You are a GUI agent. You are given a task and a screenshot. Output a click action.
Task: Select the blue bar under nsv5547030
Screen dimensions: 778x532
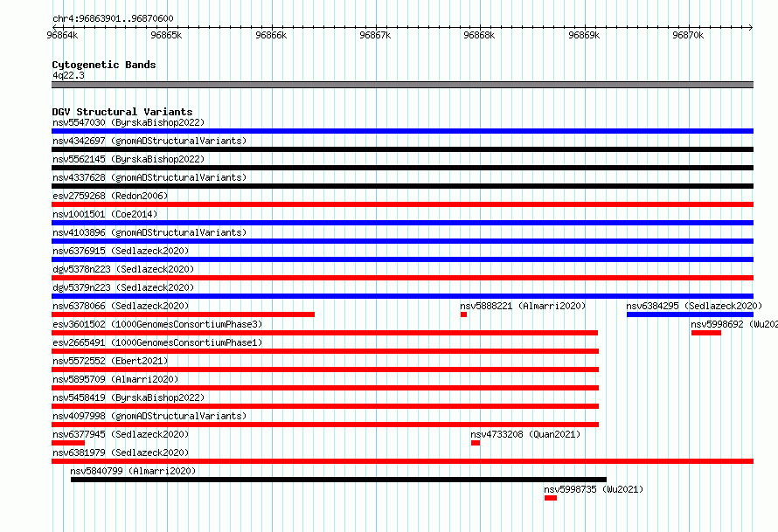(402, 131)
